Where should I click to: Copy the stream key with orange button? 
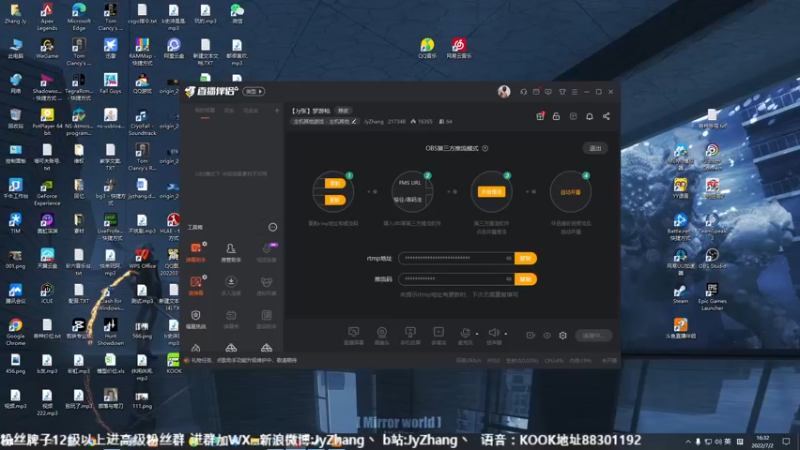point(526,279)
